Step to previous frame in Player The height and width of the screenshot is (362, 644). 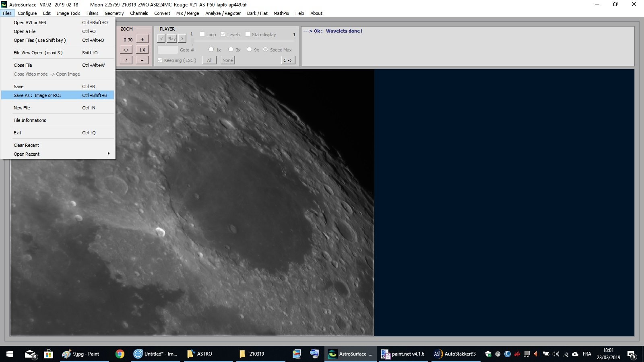tap(161, 39)
